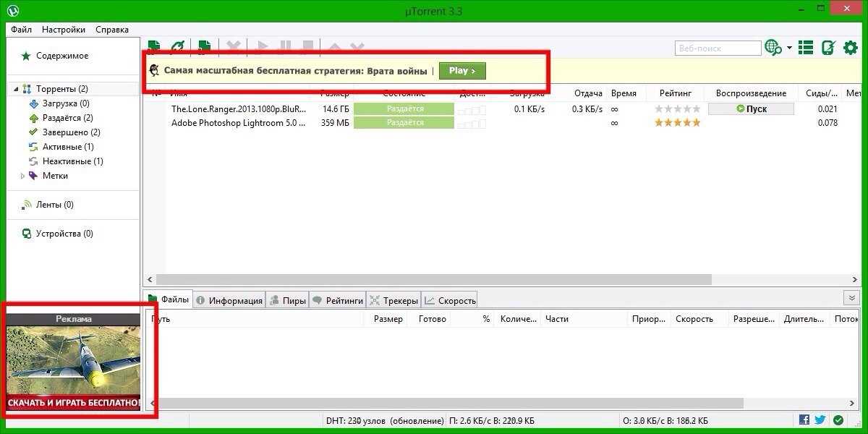
Task: Click Раздаётся status bar of Lone Ranger
Action: (404, 109)
